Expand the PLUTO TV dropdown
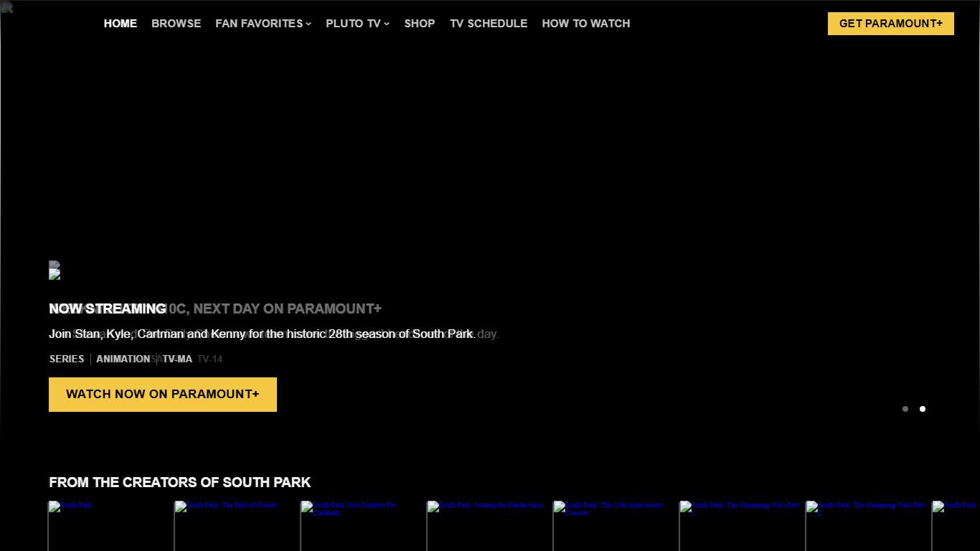Viewport: 980px width, 551px height. tap(352, 23)
